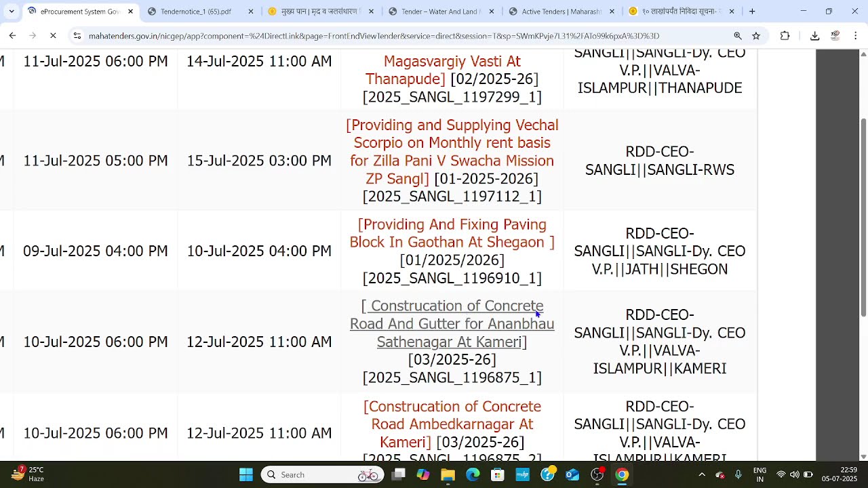
Task: Open the ENG IN language switcher
Action: tap(759, 474)
